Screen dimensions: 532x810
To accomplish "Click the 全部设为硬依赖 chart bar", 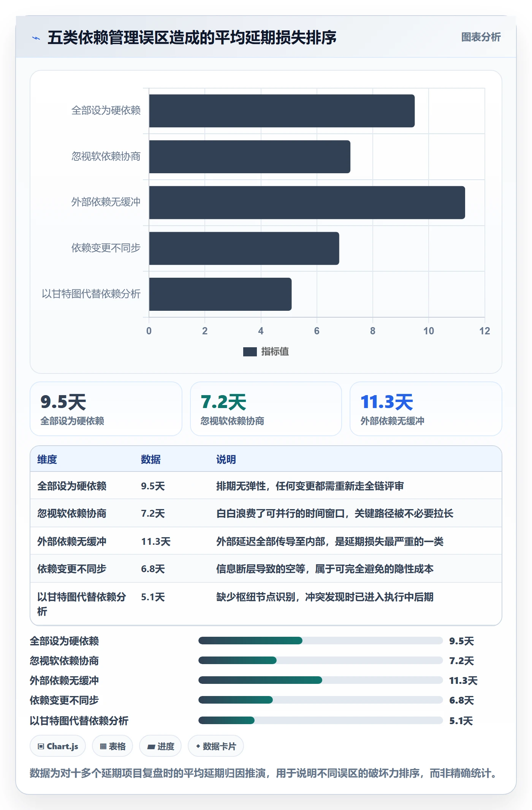I will (x=282, y=111).
